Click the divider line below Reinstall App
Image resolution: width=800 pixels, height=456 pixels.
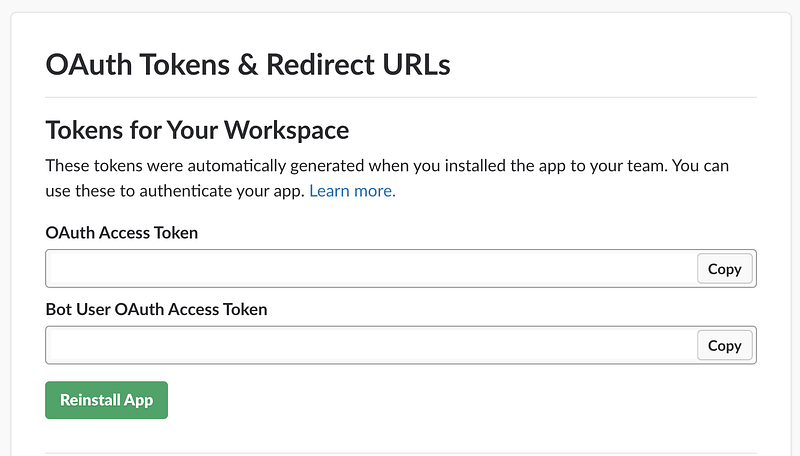click(x=401, y=453)
